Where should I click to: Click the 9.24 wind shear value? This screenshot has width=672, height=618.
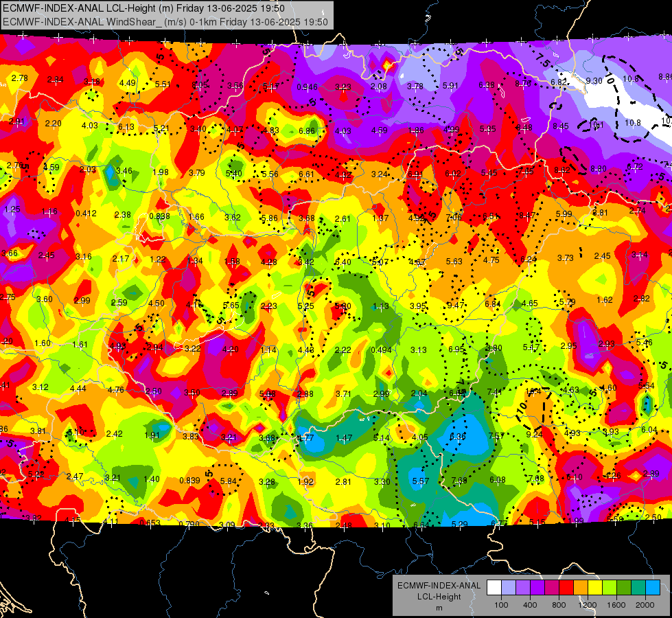tap(535, 434)
